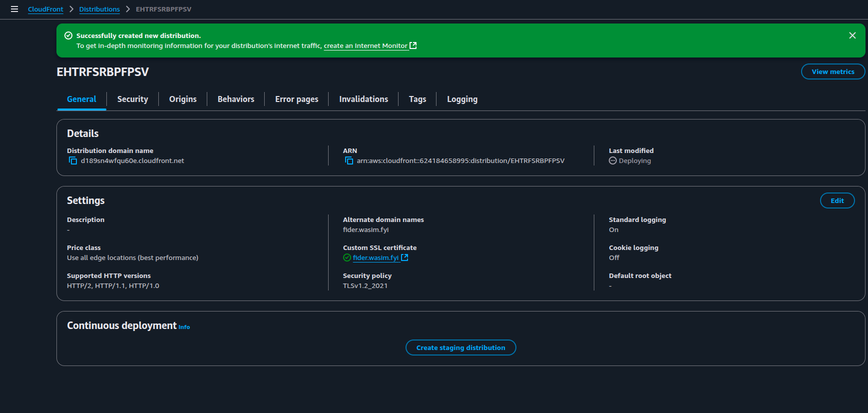Click the Deploying status text
This screenshot has height=413, width=868.
[x=635, y=160]
